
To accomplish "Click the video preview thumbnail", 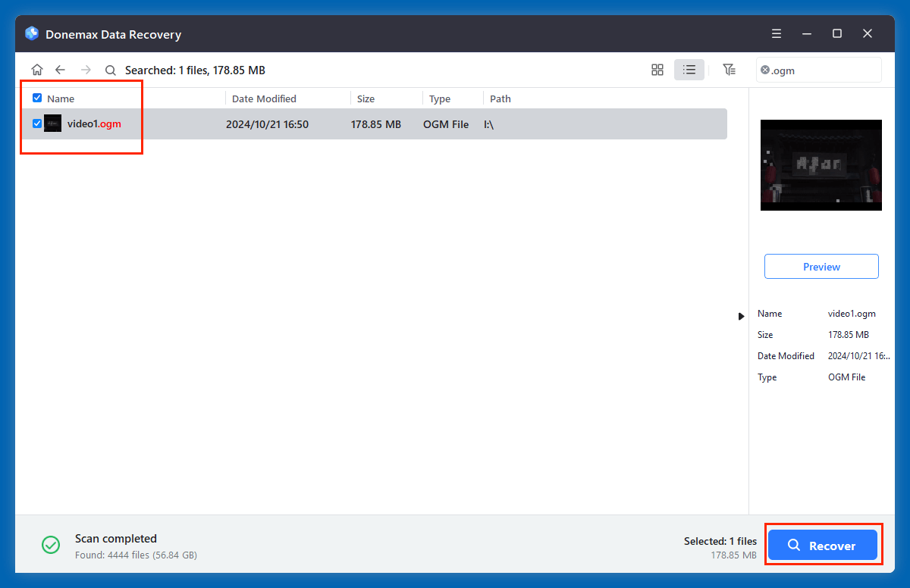I will 821,165.
